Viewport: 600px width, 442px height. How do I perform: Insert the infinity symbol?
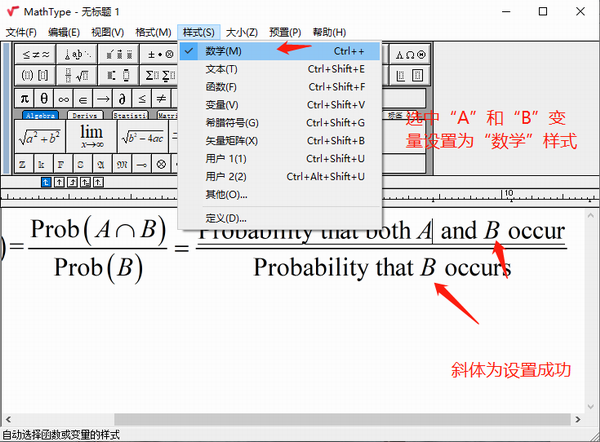[64, 99]
